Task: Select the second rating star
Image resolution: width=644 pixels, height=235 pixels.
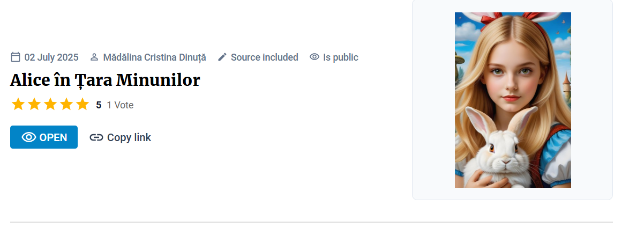Action: (34, 105)
